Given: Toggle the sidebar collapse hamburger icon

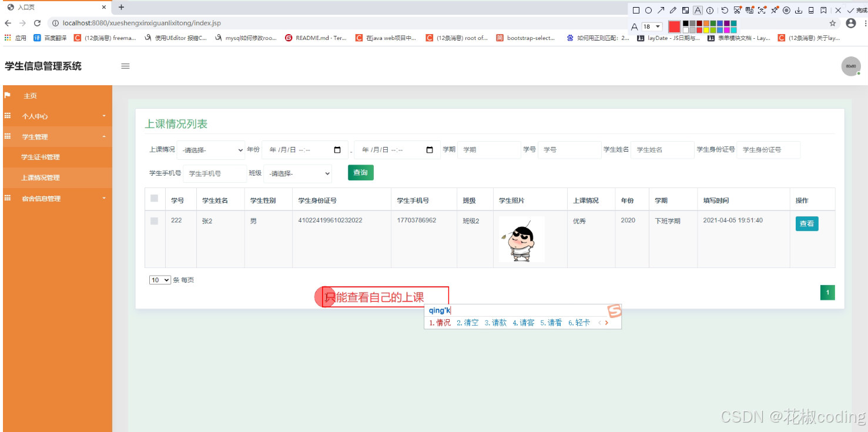Looking at the screenshot, I should [x=125, y=66].
